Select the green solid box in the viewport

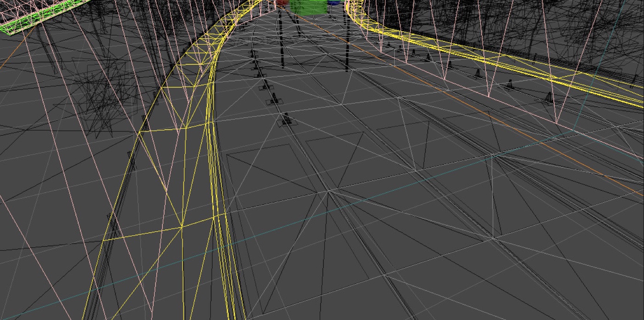(309, 7)
